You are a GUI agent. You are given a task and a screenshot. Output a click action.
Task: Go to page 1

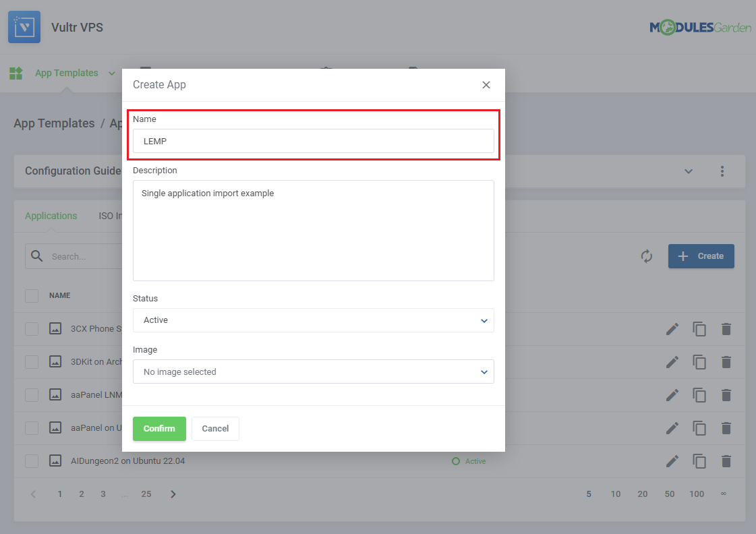pyautogui.click(x=60, y=494)
